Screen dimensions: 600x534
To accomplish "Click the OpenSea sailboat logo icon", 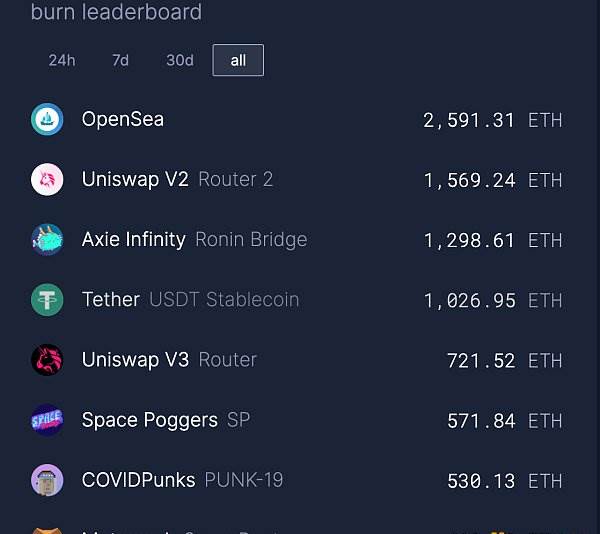I will (x=47, y=119).
